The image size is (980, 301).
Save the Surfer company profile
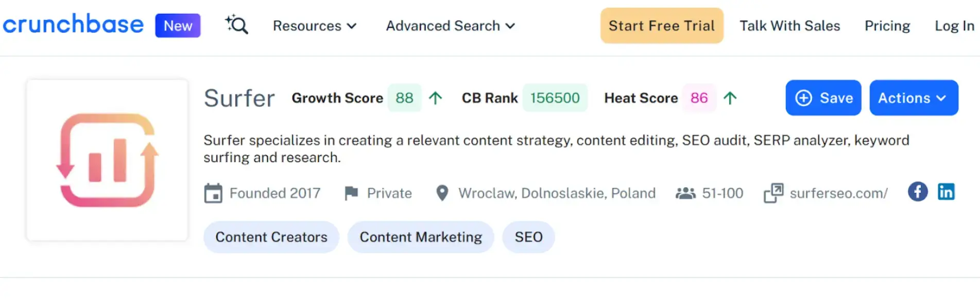pyautogui.click(x=823, y=98)
